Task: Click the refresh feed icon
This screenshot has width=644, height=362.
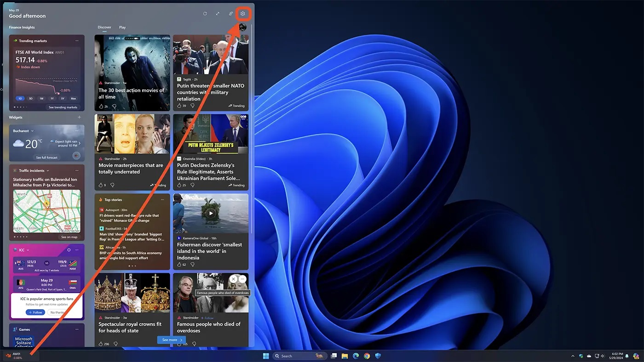Action: pos(205,14)
